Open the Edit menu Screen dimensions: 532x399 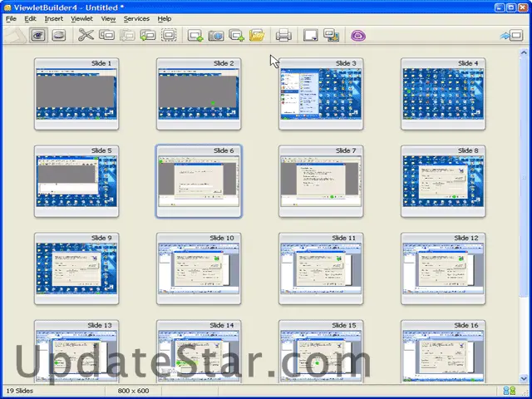tap(30, 18)
